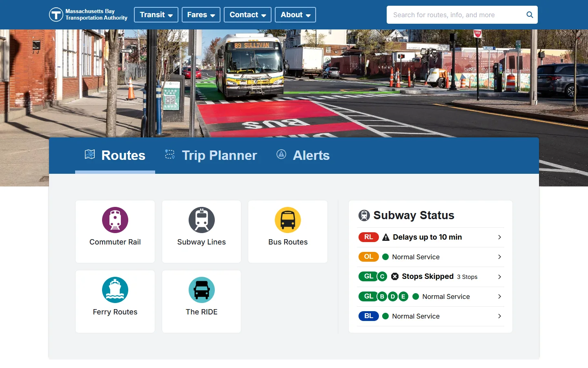Open the Subway Lines train icon
The image size is (588, 368).
click(x=202, y=220)
